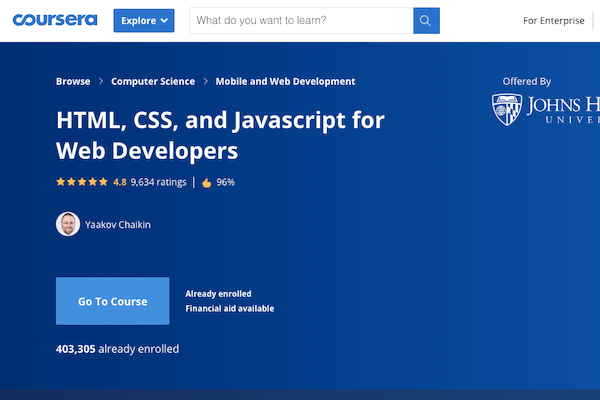Open the 9,634 ratings text
Screen dimensions: 600x400
[x=158, y=182]
